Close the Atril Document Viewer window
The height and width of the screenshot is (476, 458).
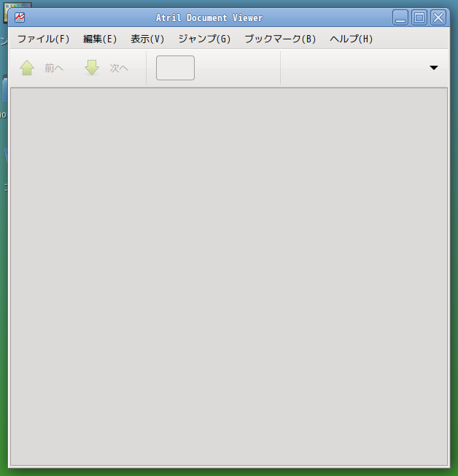(x=438, y=18)
